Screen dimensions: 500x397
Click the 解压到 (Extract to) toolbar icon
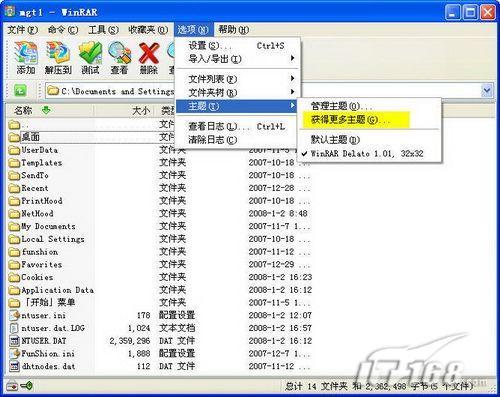click(x=58, y=52)
